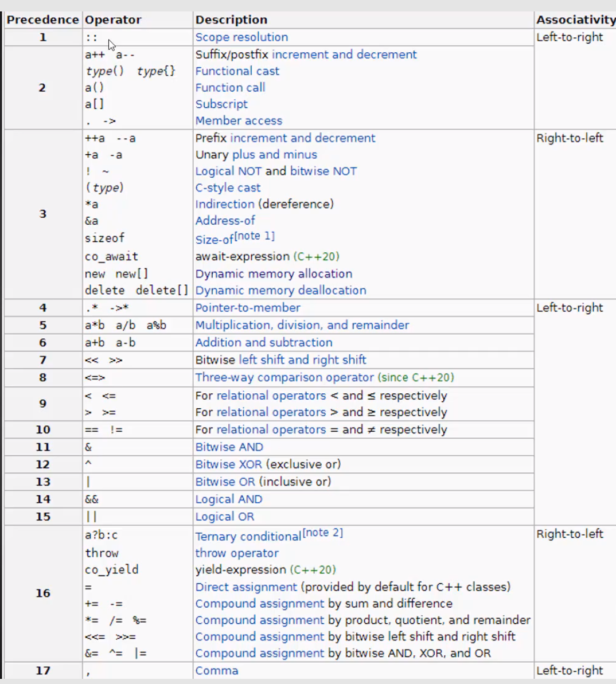The image size is (616, 684).
Task: Select the 'await-expression' description text
Action: tap(243, 257)
